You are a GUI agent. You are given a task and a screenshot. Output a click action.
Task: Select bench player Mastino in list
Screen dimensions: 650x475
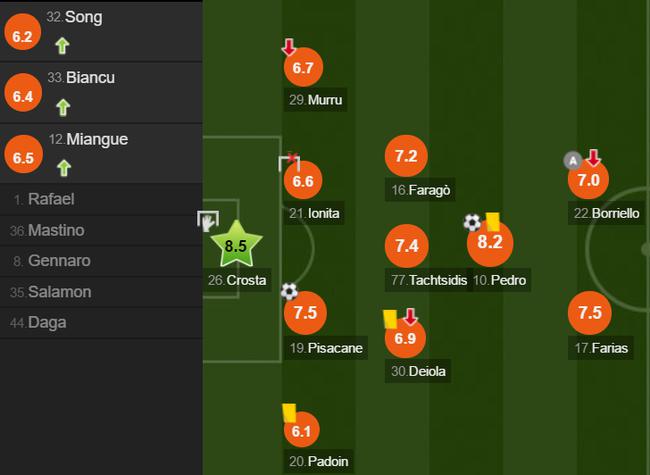pos(101,230)
